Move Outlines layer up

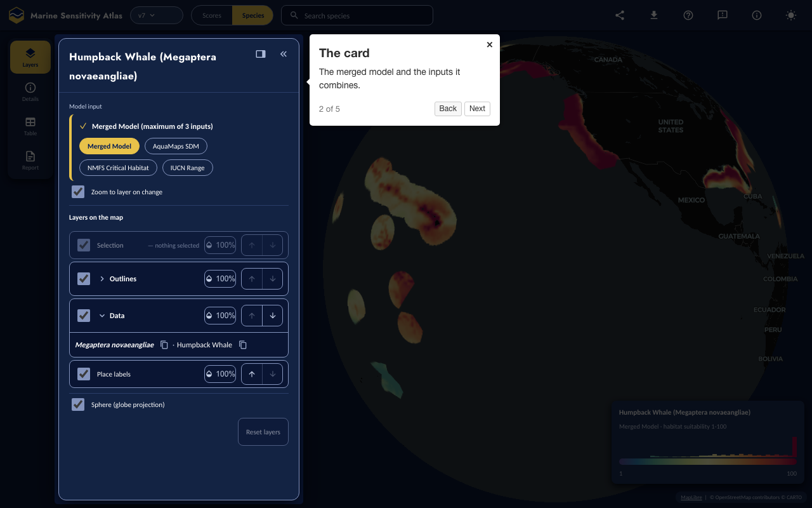click(x=252, y=279)
